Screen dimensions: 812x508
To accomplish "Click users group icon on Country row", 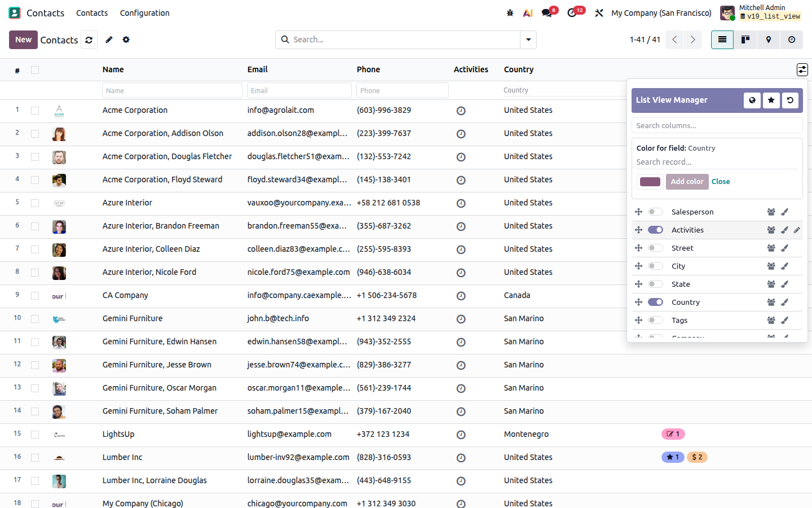I will coord(771,302).
